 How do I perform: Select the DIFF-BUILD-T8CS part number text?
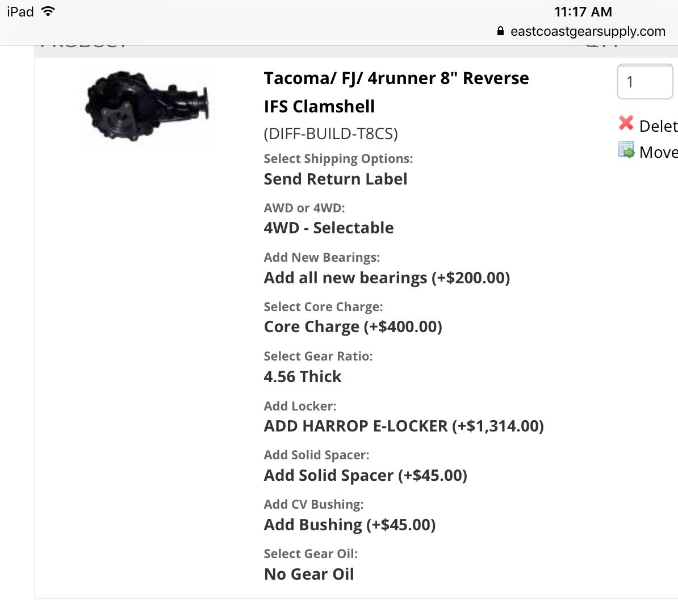(x=331, y=133)
